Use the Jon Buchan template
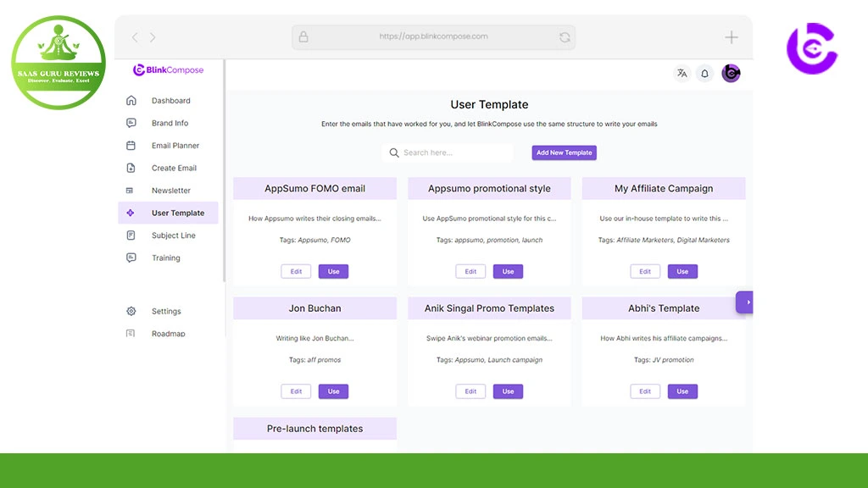 333,391
